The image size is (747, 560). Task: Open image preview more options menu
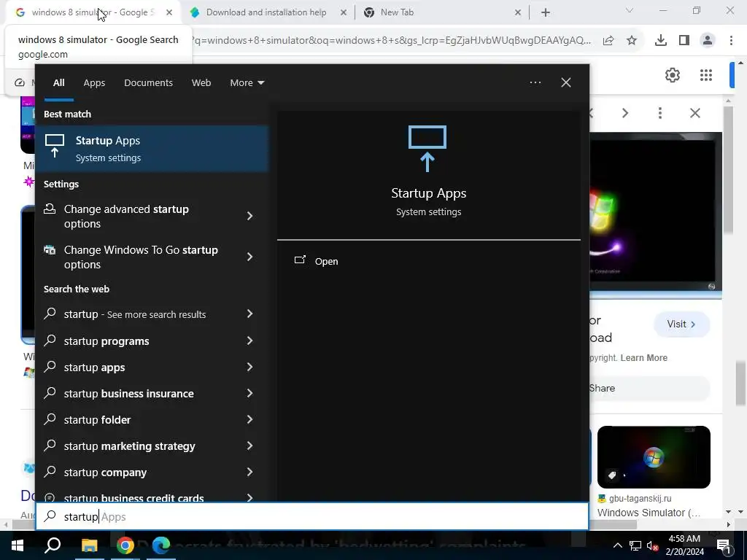(x=659, y=113)
